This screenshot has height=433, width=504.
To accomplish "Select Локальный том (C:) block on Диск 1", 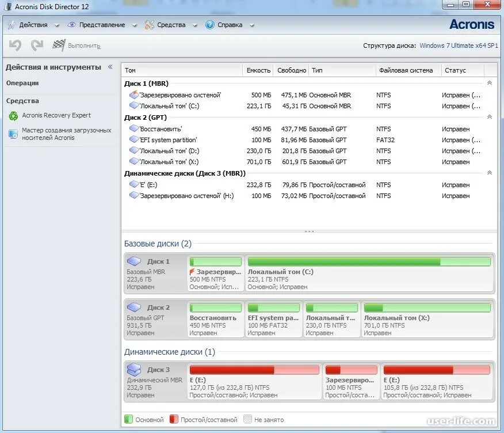I will 369,274.
